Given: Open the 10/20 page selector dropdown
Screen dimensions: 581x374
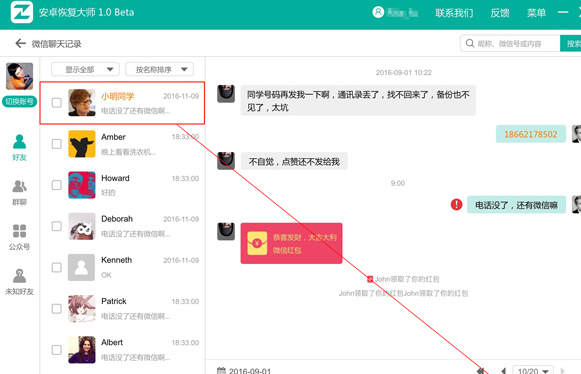Looking at the screenshot, I should point(533,370).
